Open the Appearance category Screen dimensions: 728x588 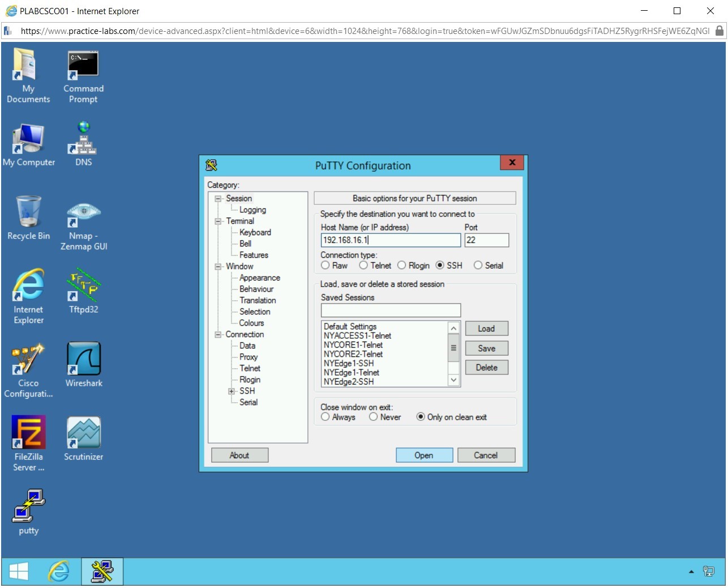(x=259, y=278)
